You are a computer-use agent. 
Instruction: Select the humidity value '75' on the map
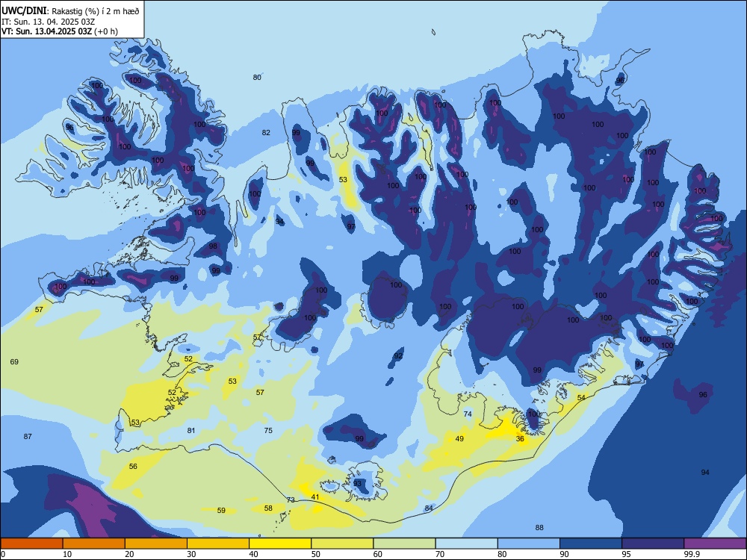pos(268,431)
